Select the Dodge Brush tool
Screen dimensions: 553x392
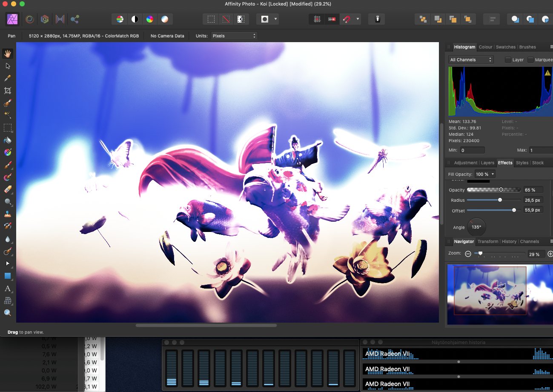click(x=7, y=202)
